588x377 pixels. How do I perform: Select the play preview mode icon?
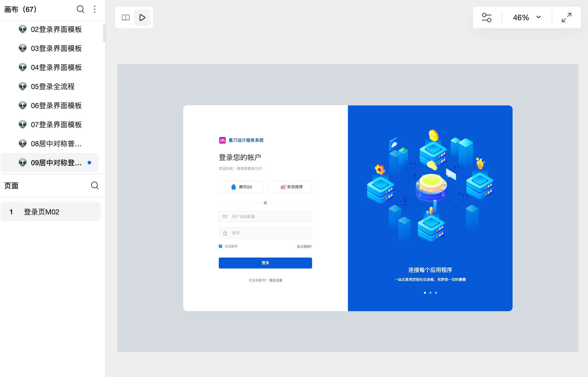click(142, 18)
